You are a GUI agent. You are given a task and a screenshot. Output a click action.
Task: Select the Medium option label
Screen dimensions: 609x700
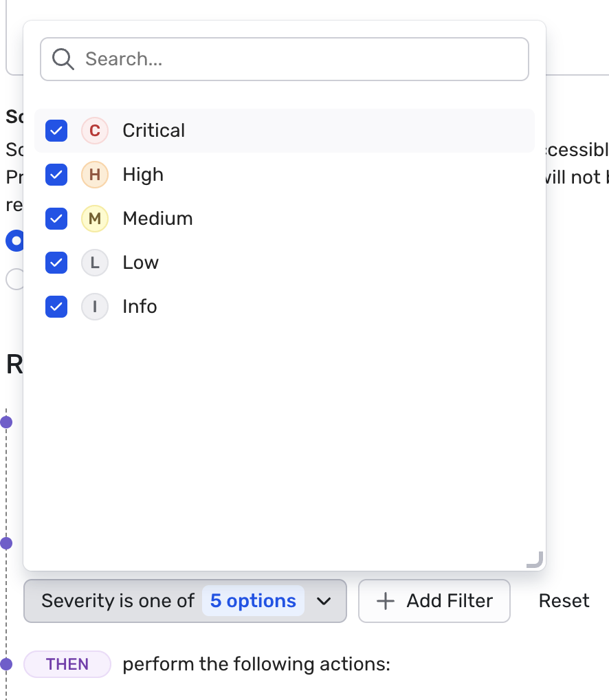157,219
